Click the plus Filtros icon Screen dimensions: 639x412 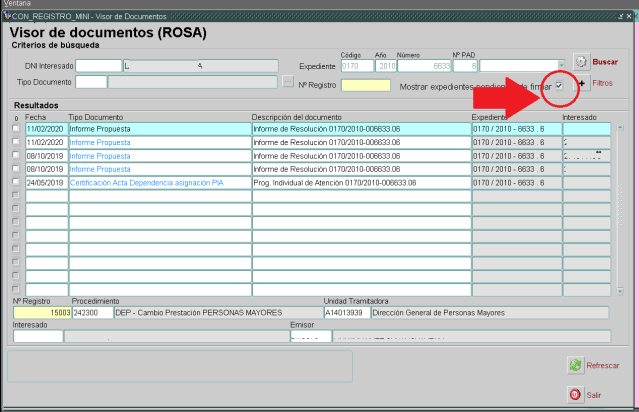pyautogui.click(x=581, y=84)
